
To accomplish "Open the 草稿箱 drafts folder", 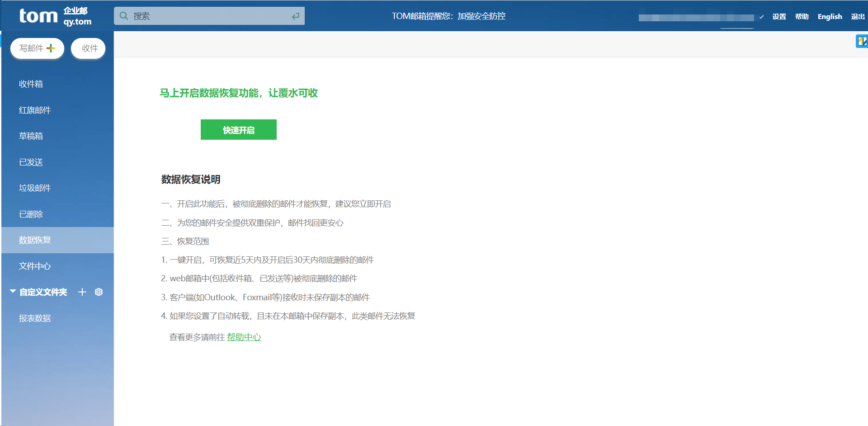I will pos(31,136).
